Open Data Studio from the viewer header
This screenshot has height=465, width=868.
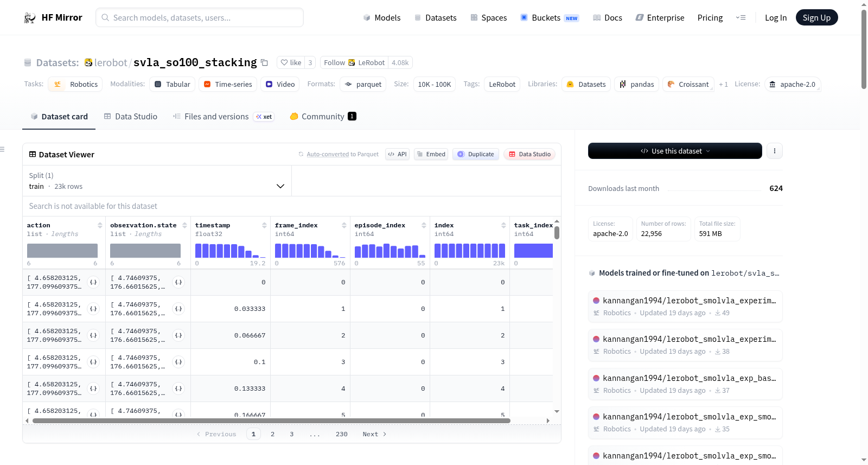pyautogui.click(x=529, y=154)
